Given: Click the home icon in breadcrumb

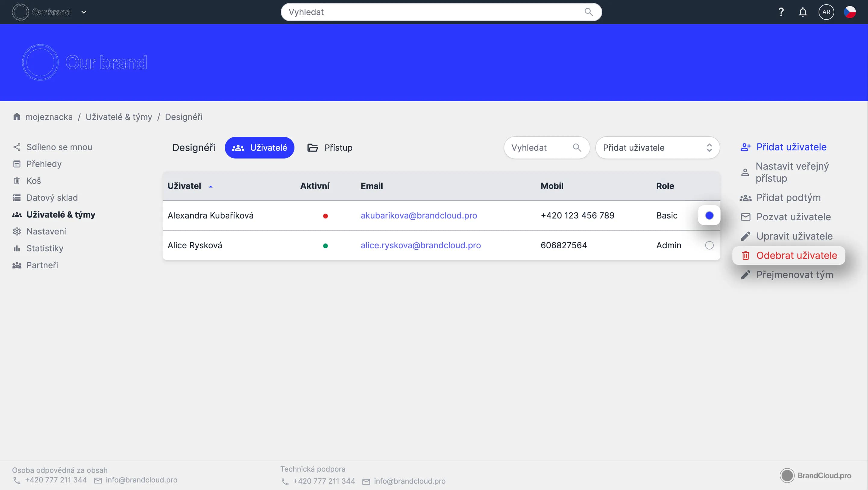Looking at the screenshot, I should click(x=17, y=117).
